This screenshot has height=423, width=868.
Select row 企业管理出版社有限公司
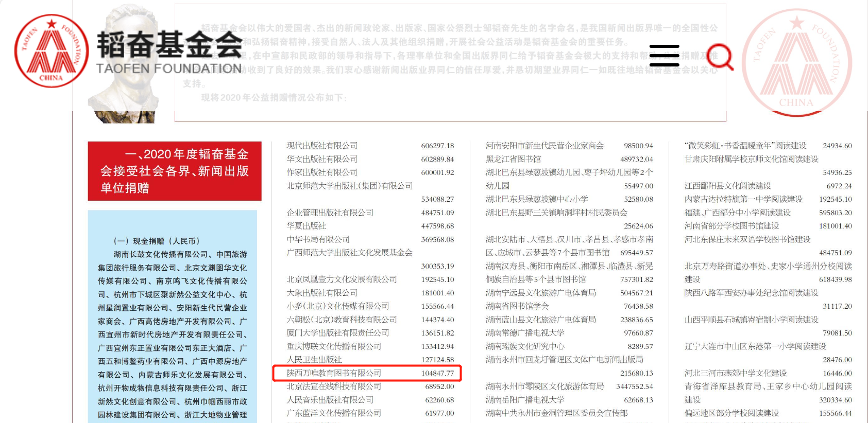(370, 213)
